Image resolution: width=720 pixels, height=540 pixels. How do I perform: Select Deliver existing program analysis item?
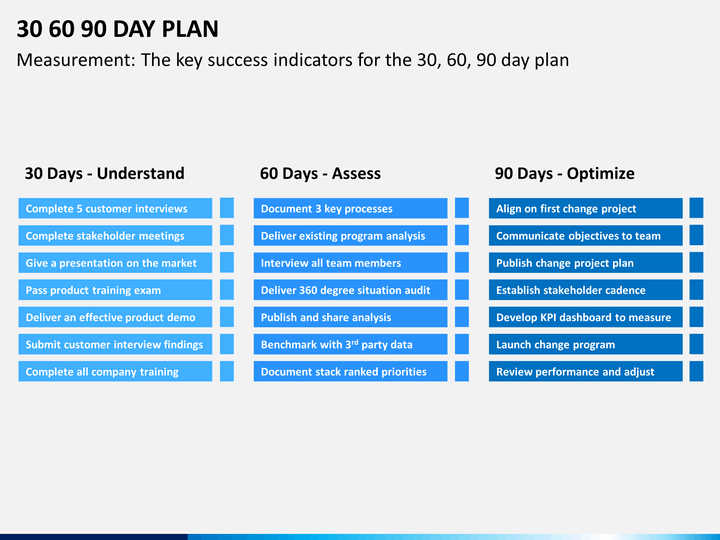(350, 235)
